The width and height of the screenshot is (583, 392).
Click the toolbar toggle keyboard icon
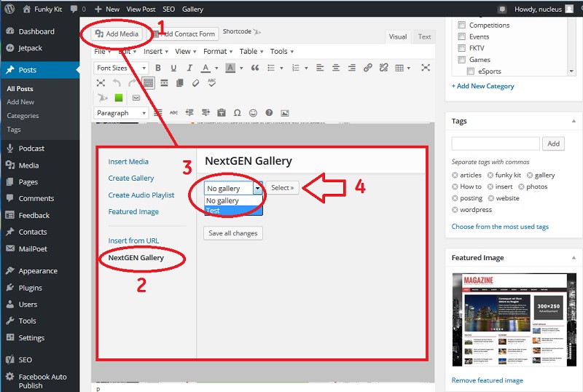coord(149,82)
